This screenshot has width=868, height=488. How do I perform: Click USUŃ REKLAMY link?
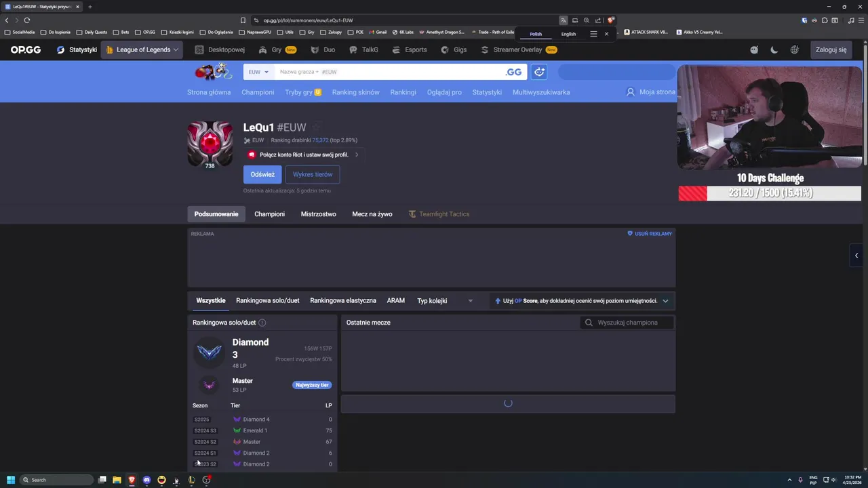tap(650, 234)
